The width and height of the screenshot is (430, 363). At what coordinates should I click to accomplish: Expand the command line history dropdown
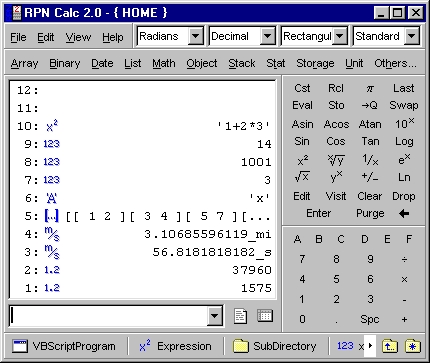tap(214, 316)
